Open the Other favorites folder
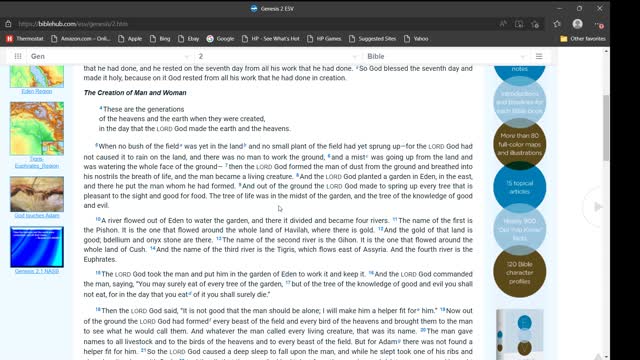This screenshot has width=640, height=360. (583, 39)
